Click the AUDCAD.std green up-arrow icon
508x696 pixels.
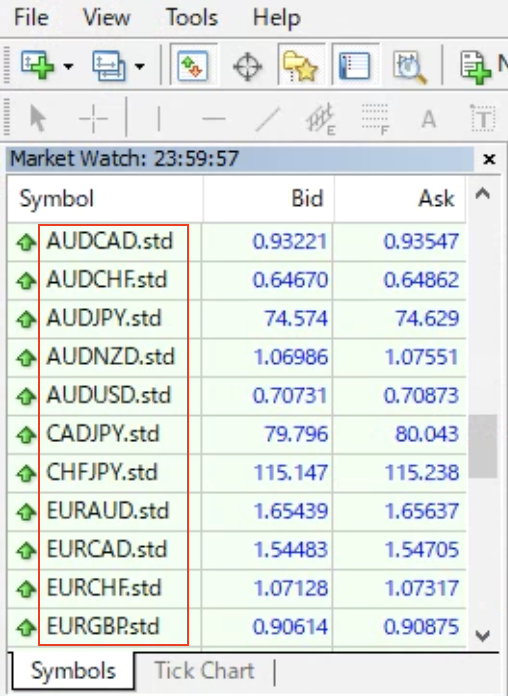pos(26,243)
